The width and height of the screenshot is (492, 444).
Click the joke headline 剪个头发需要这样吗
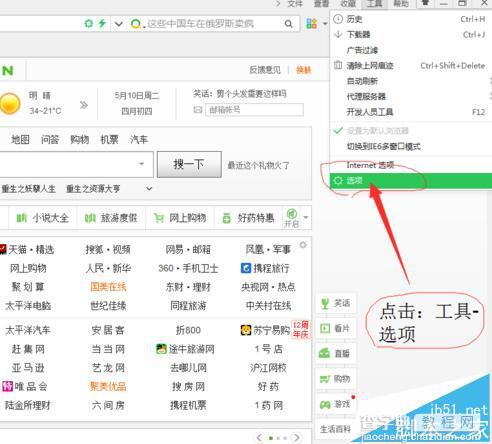[x=251, y=94]
